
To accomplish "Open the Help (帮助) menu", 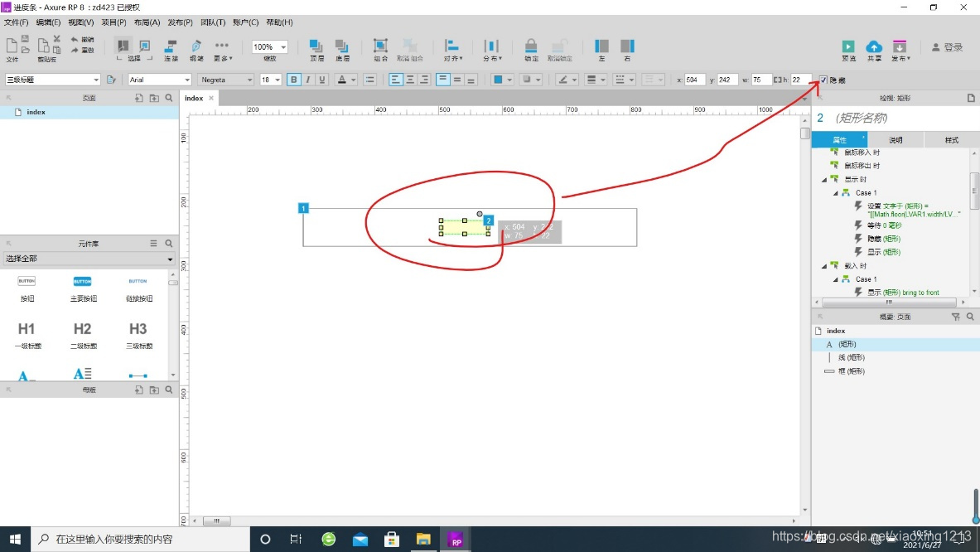I will pos(279,22).
